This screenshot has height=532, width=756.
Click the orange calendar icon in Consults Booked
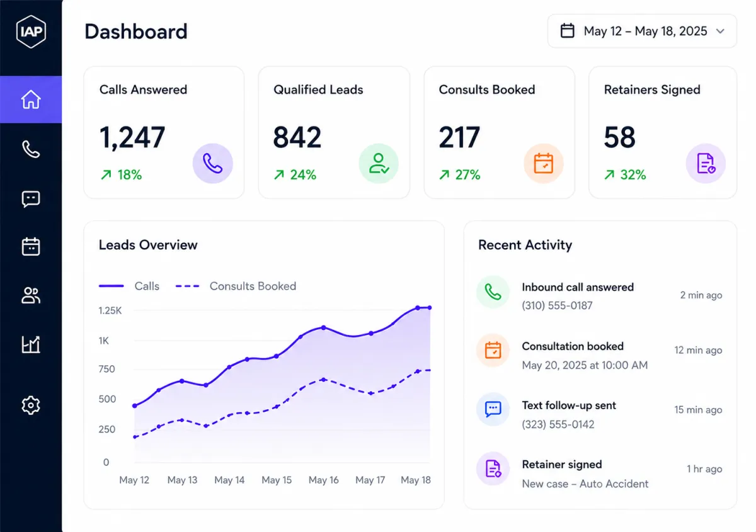[544, 164]
